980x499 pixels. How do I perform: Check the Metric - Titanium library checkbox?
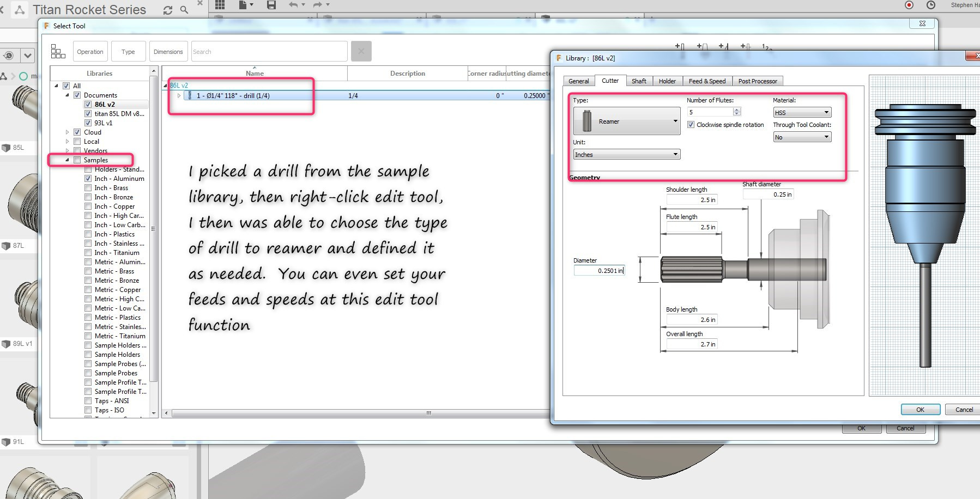point(88,336)
